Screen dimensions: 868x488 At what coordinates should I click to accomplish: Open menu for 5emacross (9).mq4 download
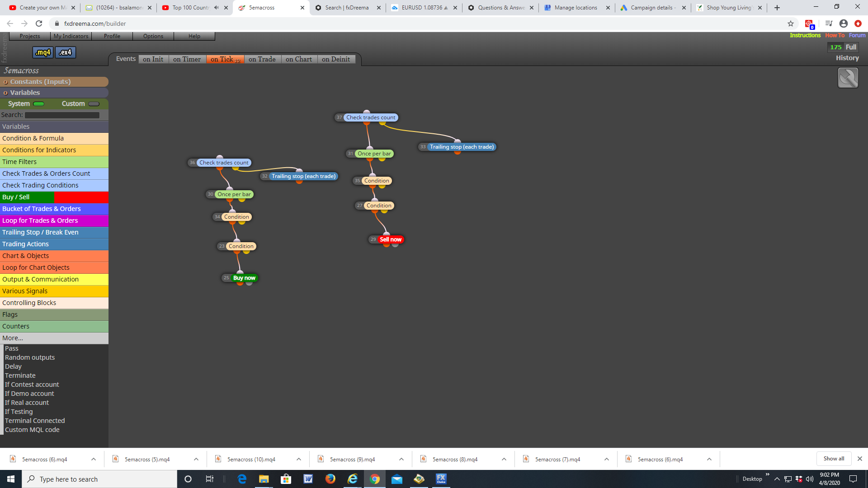tap(401, 459)
